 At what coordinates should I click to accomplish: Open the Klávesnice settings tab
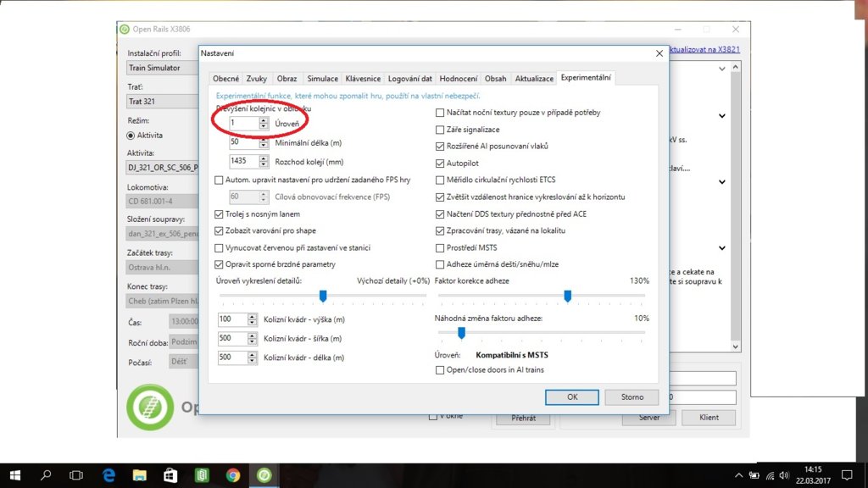point(363,79)
